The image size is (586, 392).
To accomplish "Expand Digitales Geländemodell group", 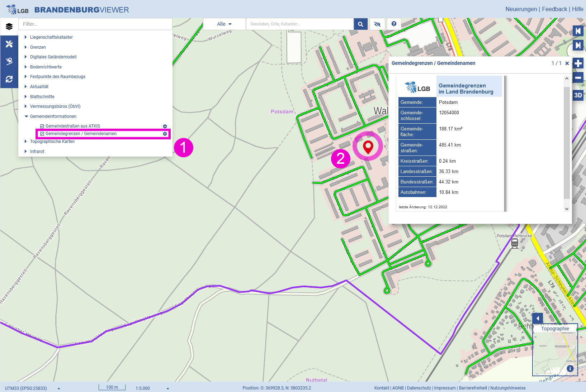I will (x=25, y=57).
